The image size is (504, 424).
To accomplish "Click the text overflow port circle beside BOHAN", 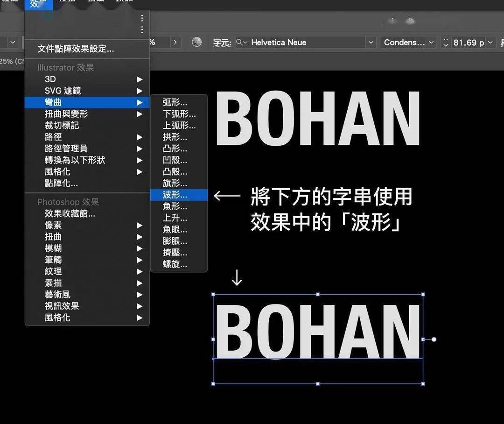I will pos(434,339).
